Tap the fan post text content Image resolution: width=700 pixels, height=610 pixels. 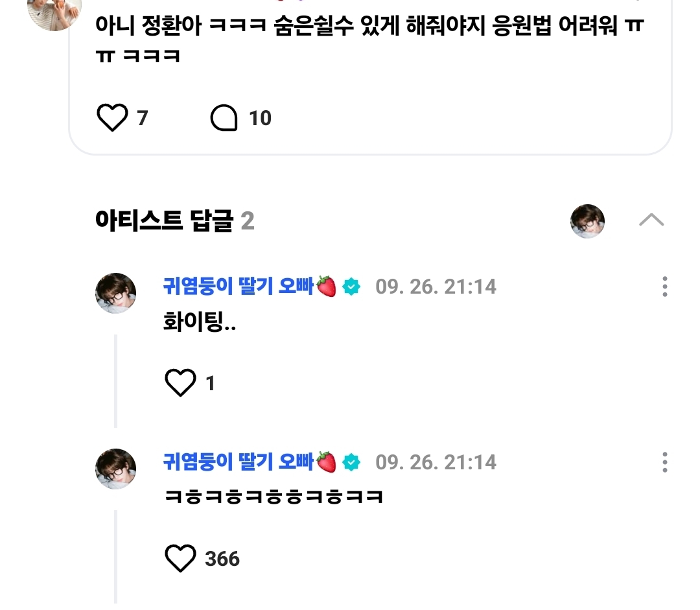pos(369,27)
